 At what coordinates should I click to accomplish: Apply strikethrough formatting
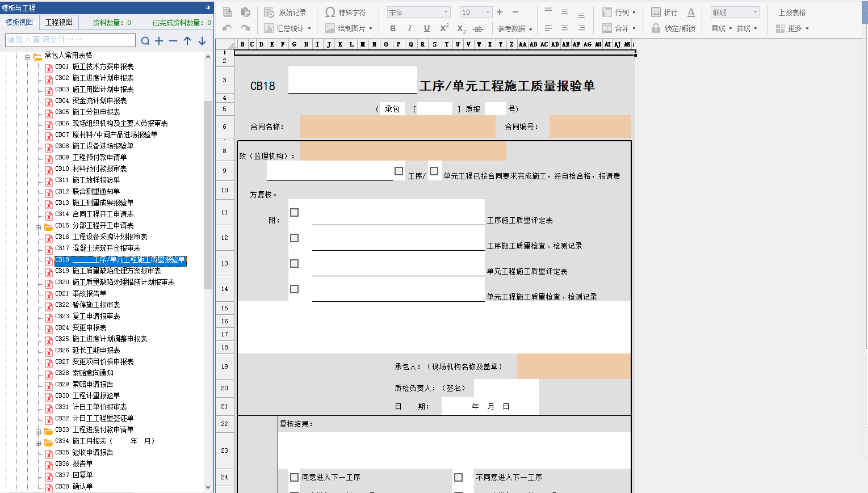coord(479,28)
